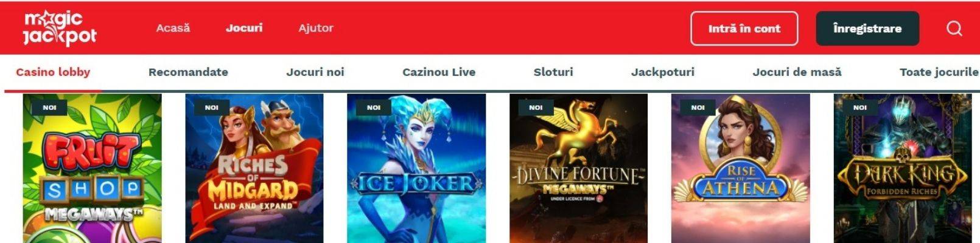
Task: Select the Sloturi tab
Action: [x=553, y=72]
